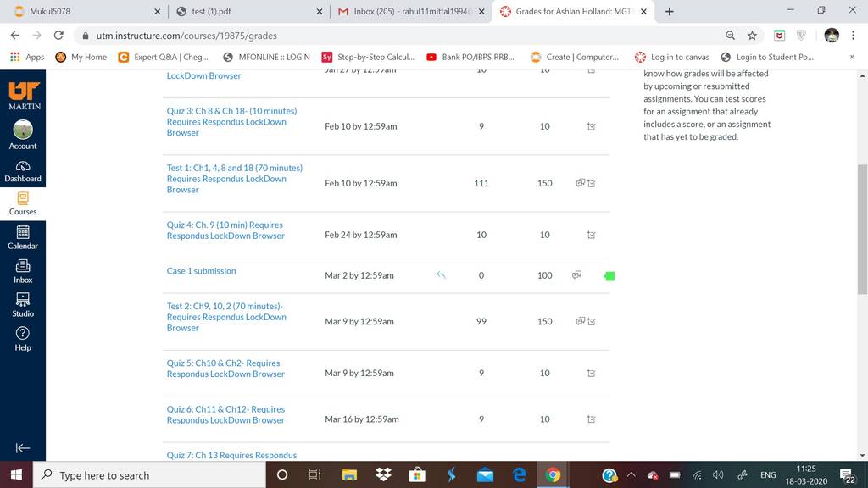The image size is (868, 488).
Task: Open Quiz 4: Ch. 9 link
Action: [225, 230]
